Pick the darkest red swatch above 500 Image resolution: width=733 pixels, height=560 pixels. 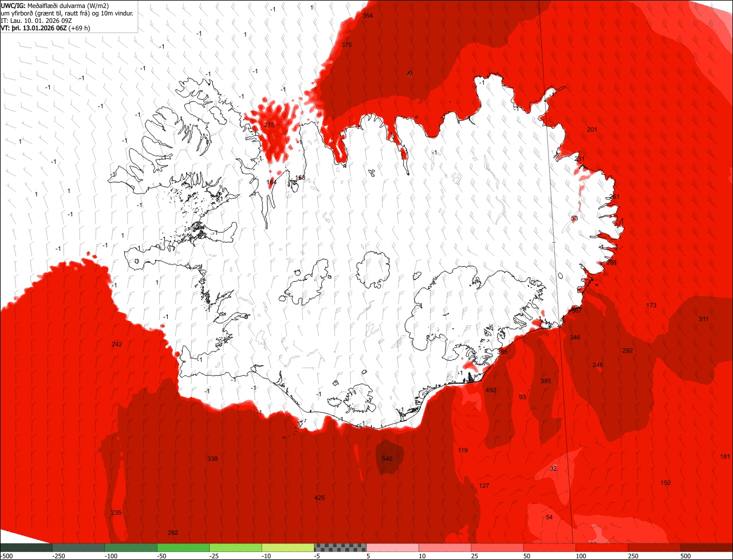(707, 547)
